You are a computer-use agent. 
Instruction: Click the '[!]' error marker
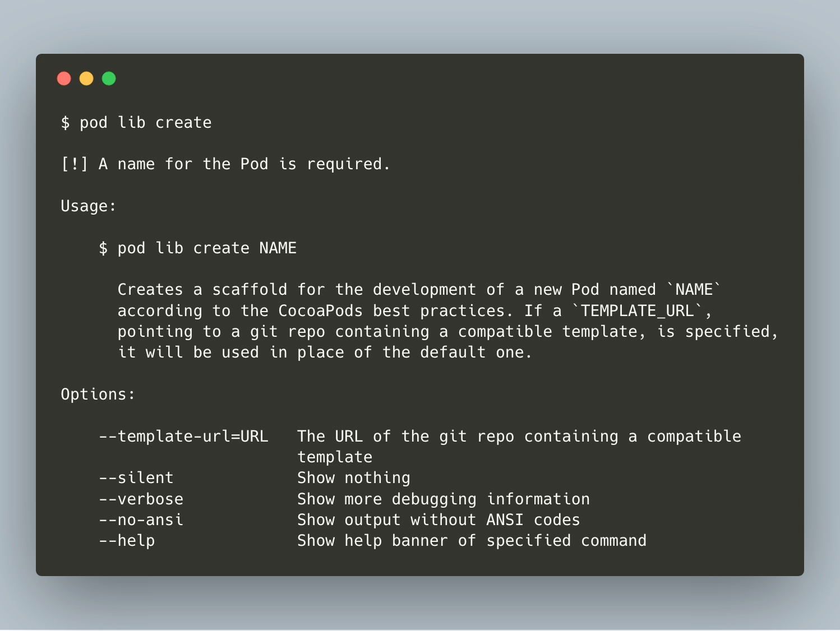[x=75, y=164]
